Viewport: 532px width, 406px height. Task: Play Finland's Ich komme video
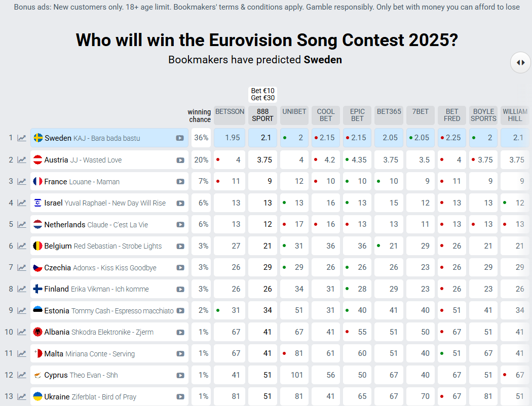click(180, 289)
